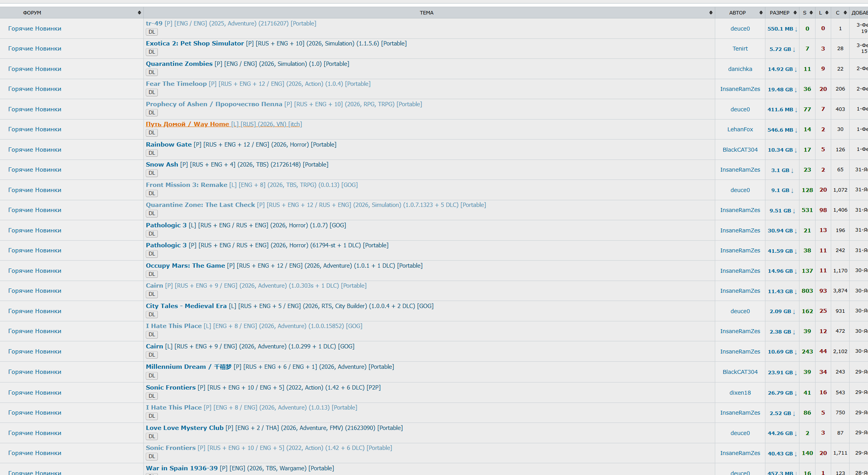Download 550.1 MB tr-49 torrent link
Viewport: 868px width, 475px height.
pos(782,29)
